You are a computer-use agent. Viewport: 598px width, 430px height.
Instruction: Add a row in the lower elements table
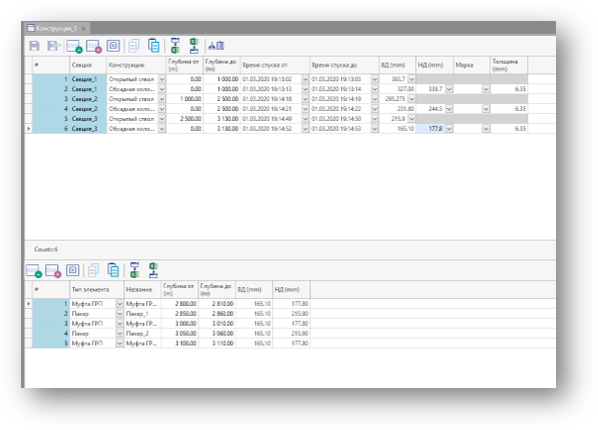(x=34, y=271)
